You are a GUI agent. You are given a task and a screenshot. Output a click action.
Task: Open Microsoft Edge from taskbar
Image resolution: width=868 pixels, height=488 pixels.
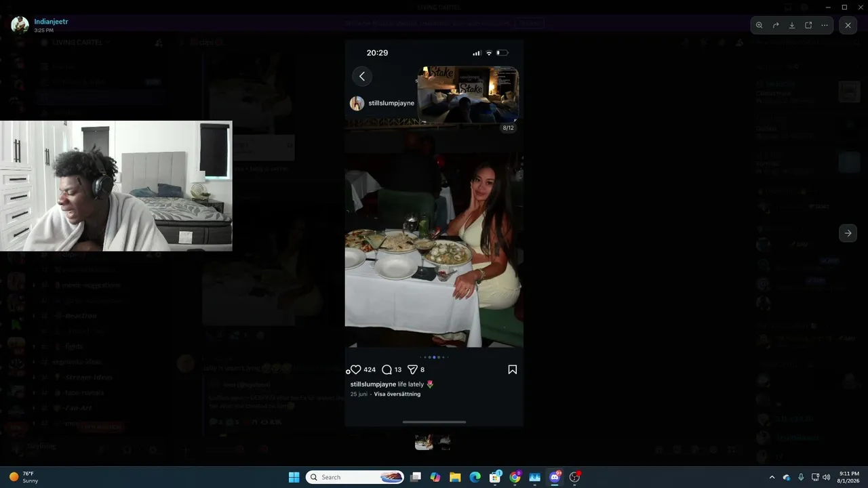point(475,477)
